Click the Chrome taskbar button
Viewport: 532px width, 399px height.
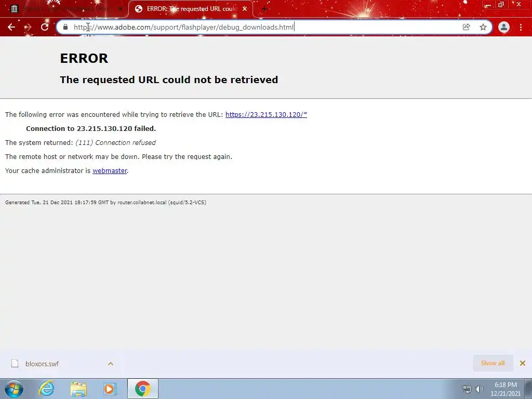click(143, 389)
